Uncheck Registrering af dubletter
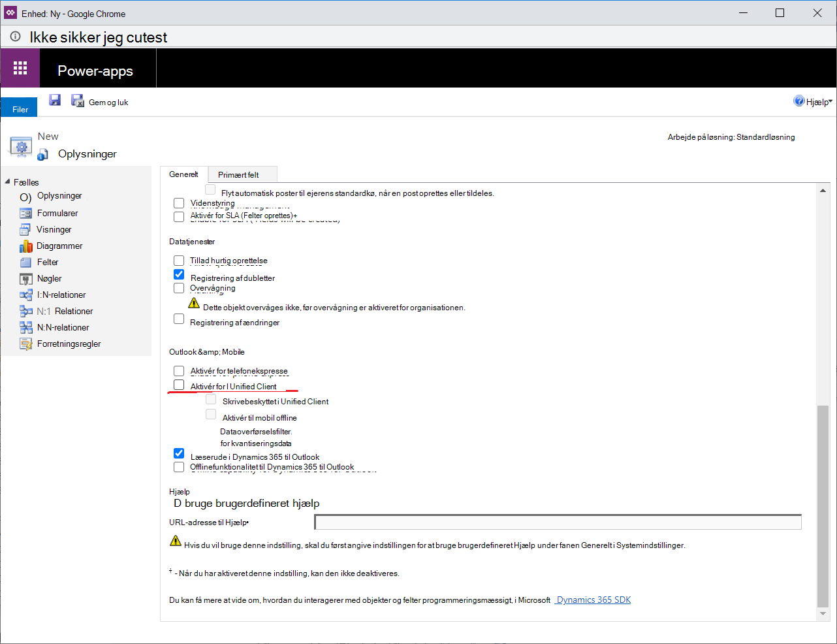This screenshot has width=837, height=644. (179, 274)
